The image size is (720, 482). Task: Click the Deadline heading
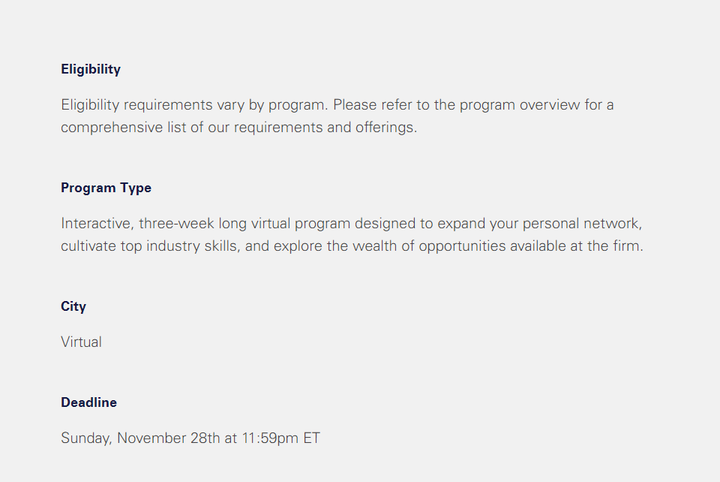(89, 402)
